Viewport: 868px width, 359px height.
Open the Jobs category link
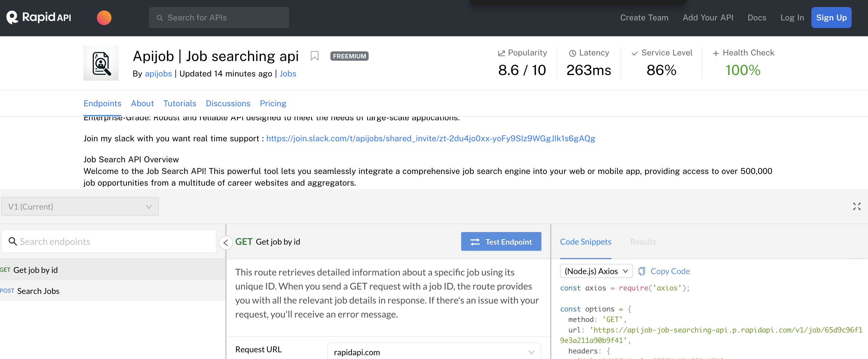[x=288, y=74]
